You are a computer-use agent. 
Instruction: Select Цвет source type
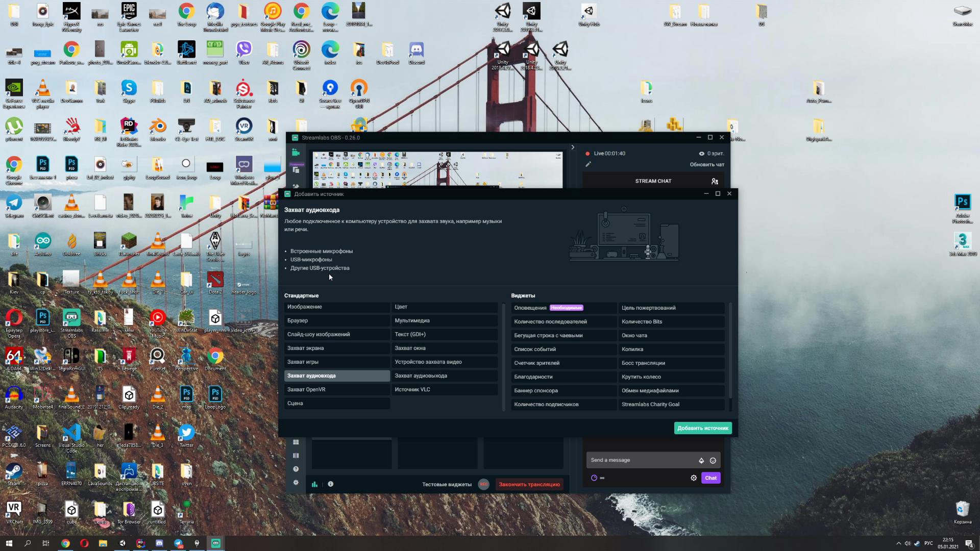(x=445, y=307)
